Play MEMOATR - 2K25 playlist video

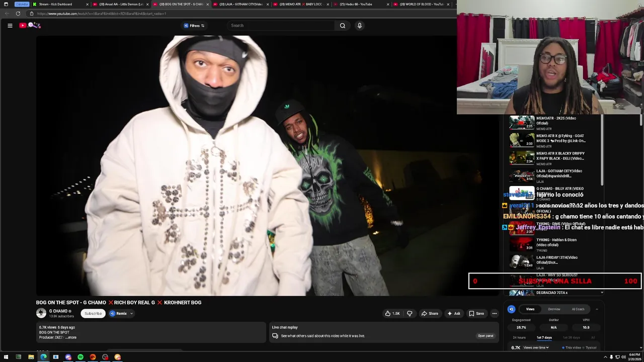(555, 123)
